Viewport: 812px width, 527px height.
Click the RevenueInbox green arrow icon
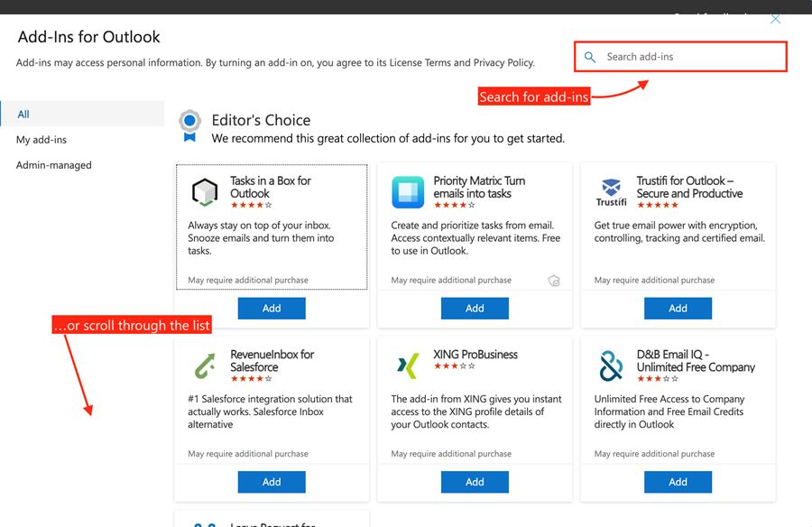(x=205, y=365)
